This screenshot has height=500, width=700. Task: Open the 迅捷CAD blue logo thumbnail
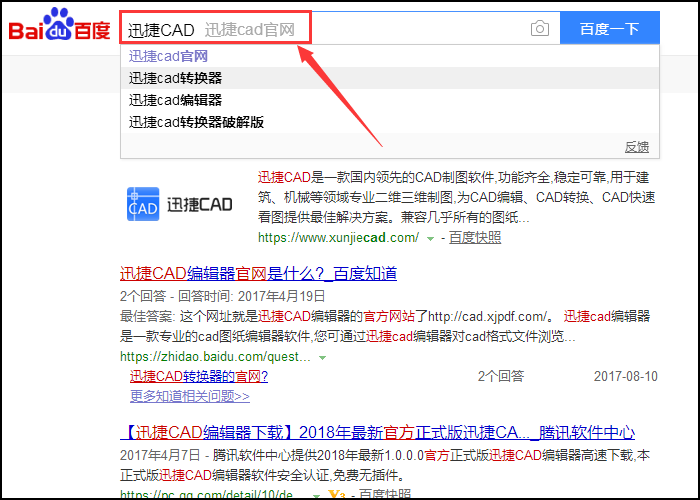(x=143, y=204)
